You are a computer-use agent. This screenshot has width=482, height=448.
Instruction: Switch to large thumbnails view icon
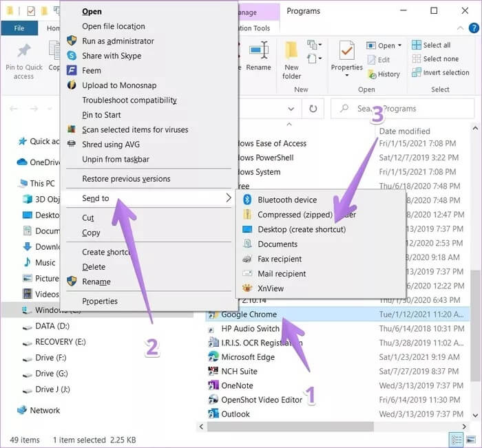tap(471, 440)
